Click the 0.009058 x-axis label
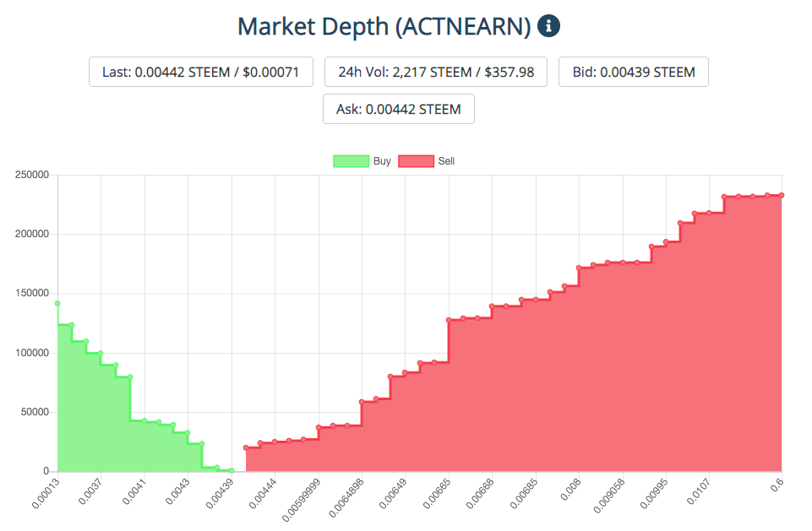Viewport: 812px width, 531px height. [609, 496]
